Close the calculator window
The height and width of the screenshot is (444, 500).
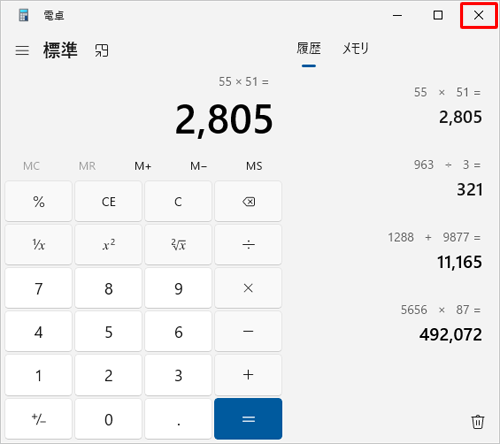pos(479,15)
